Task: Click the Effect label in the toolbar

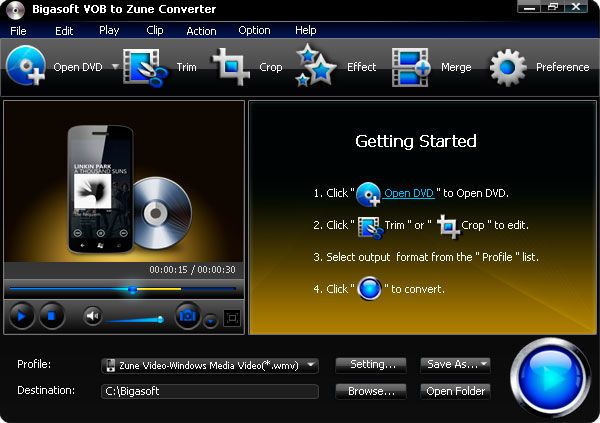Action: (x=362, y=67)
